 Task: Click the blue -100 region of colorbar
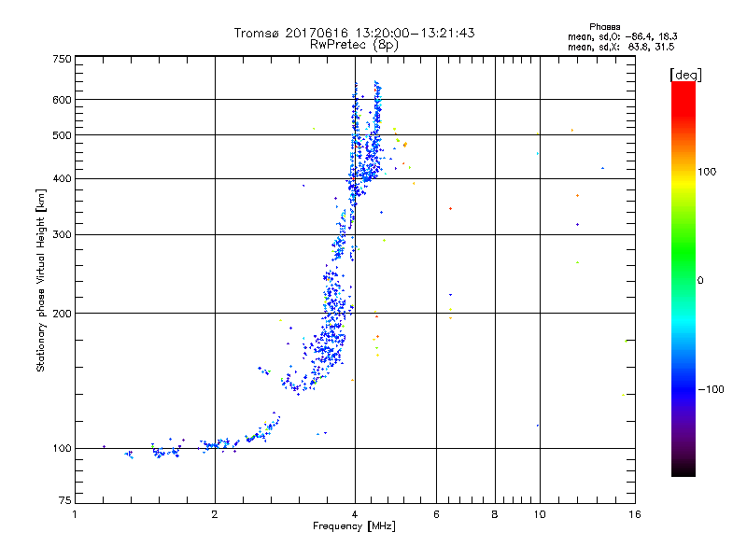point(684,388)
